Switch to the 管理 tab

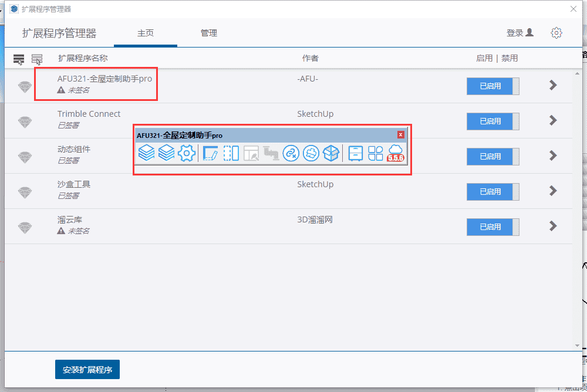point(209,33)
